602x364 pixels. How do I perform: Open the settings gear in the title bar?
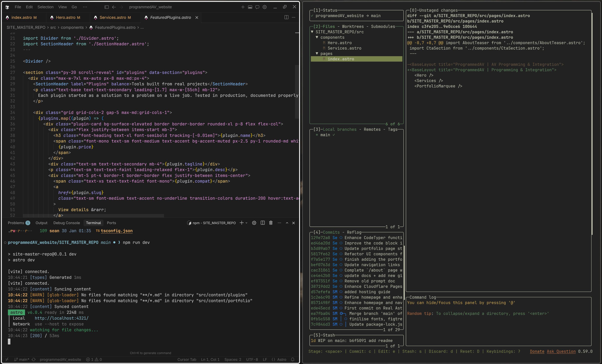pos(265,7)
